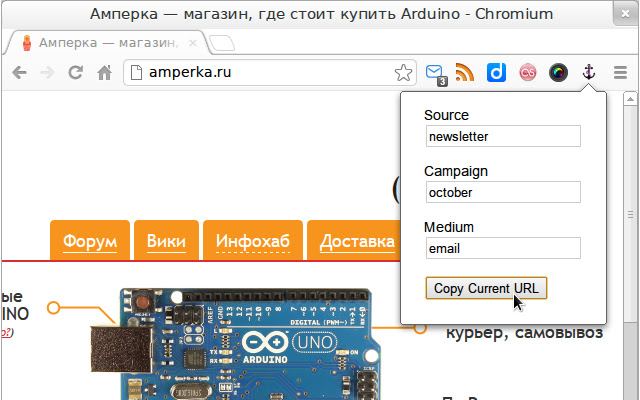
Task: Open the Форум navigation tab
Action: coord(90,241)
